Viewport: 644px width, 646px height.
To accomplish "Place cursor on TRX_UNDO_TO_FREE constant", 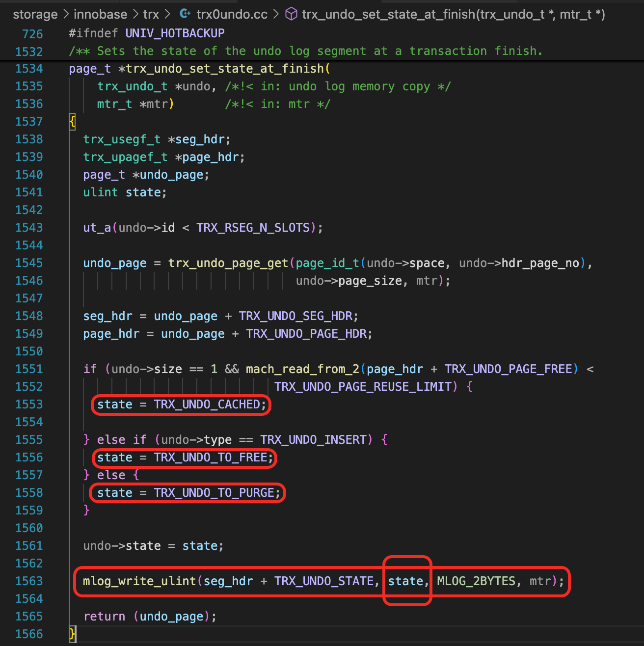I will click(x=210, y=458).
